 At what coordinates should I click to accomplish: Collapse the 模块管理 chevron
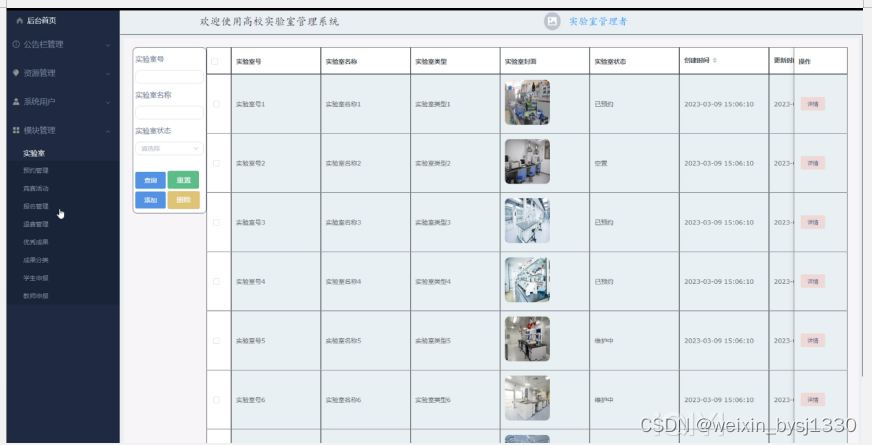(x=108, y=131)
